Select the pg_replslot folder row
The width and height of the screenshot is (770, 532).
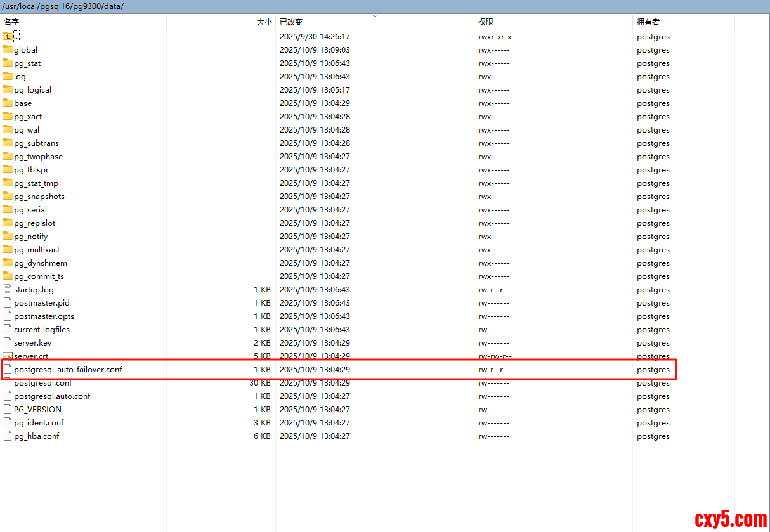point(35,223)
